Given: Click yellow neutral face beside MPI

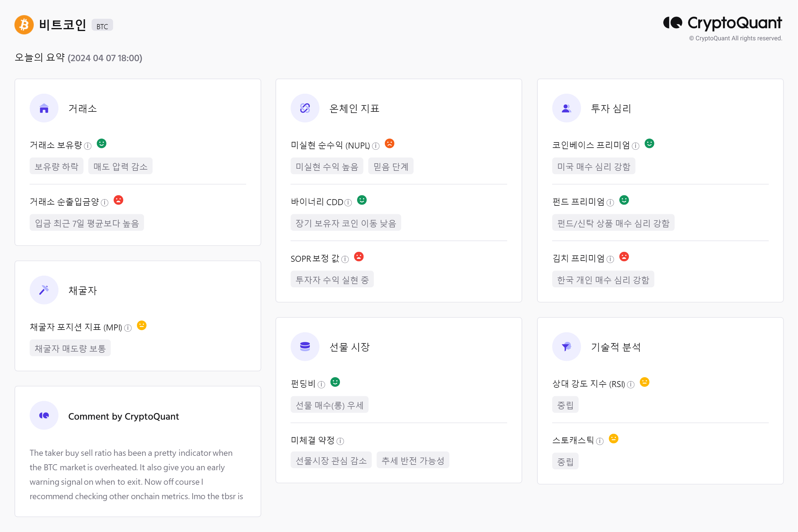Looking at the screenshot, I should tap(142, 325).
